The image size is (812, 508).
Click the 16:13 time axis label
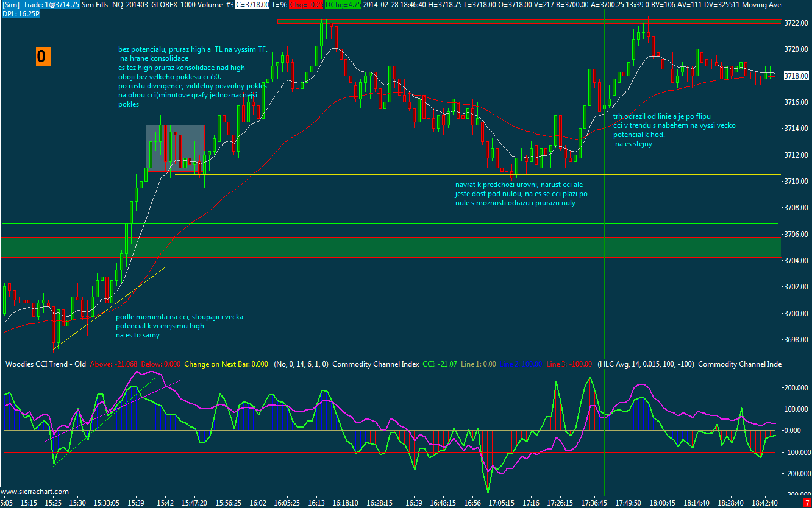[x=316, y=503]
